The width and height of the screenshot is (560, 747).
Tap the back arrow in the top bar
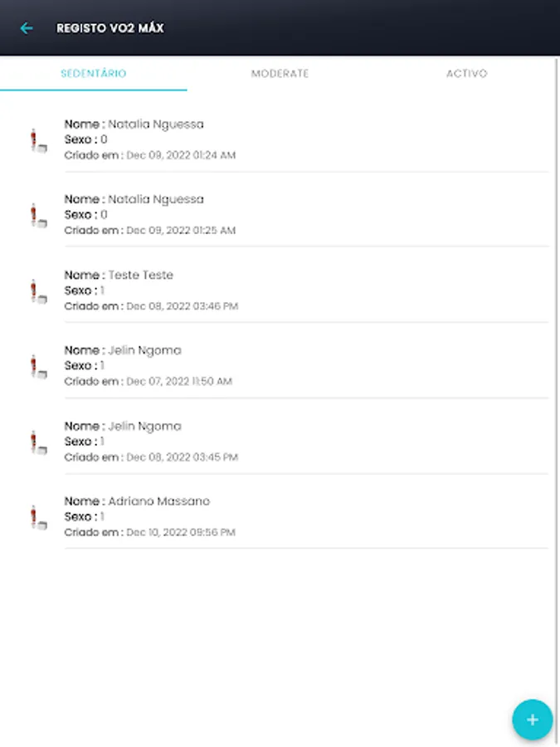pos(27,27)
